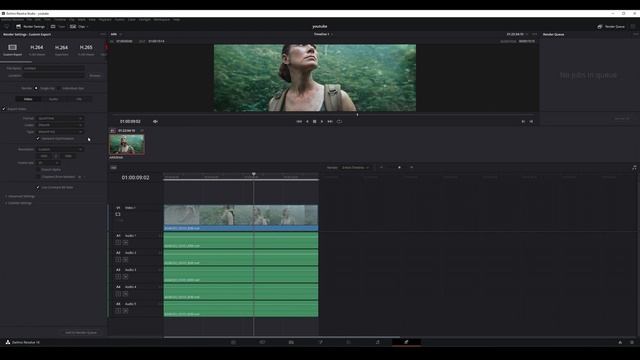Jump to first frame in viewer
This screenshot has height=360, width=640.
(x=299, y=121)
